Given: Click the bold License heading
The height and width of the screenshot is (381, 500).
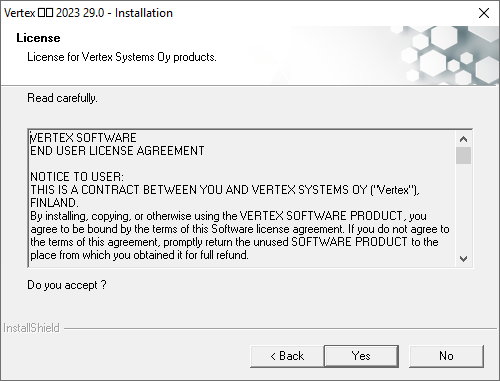Looking at the screenshot, I should coord(38,38).
